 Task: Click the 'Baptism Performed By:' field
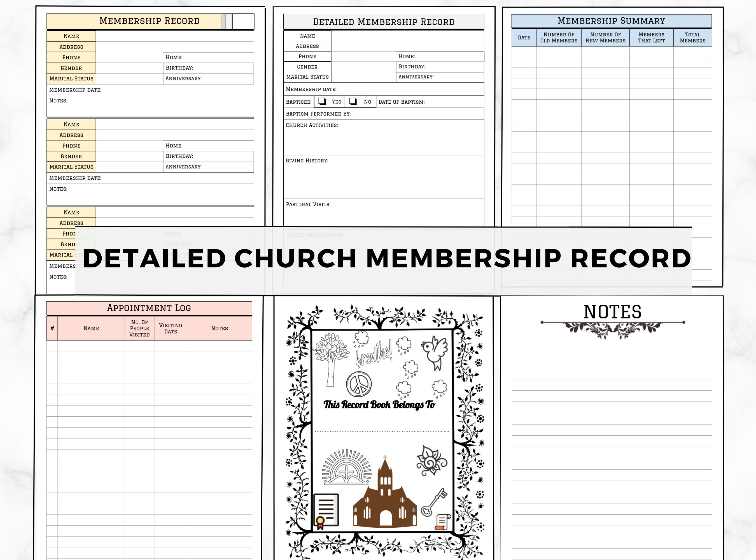click(x=384, y=114)
